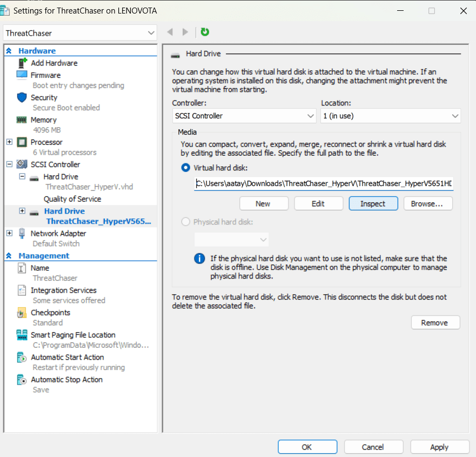
Task: Click the Smart Paging File Location icon
Action: (22, 335)
